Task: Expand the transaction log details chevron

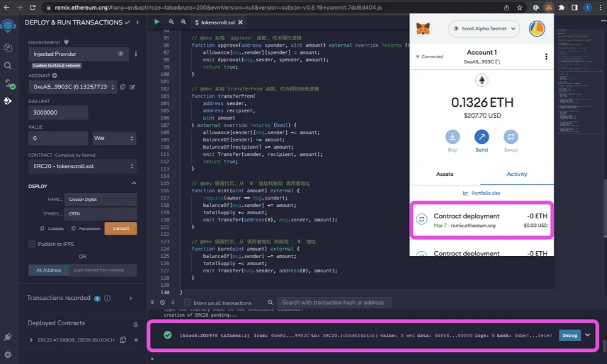Action: click(588, 335)
